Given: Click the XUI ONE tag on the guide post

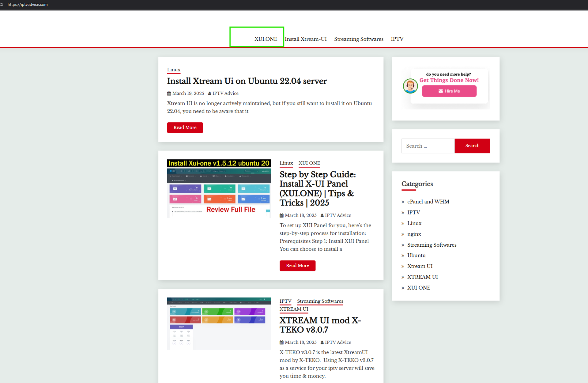Looking at the screenshot, I should click(309, 163).
